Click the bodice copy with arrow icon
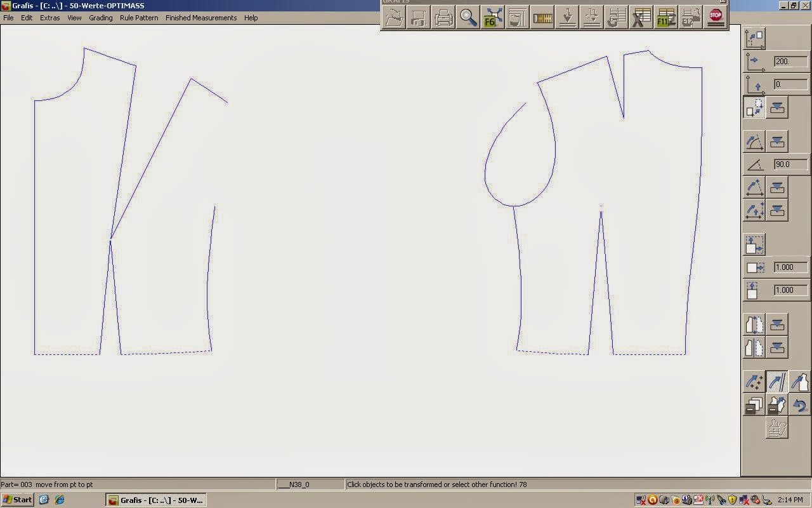The height and width of the screenshot is (508, 812). [x=777, y=404]
